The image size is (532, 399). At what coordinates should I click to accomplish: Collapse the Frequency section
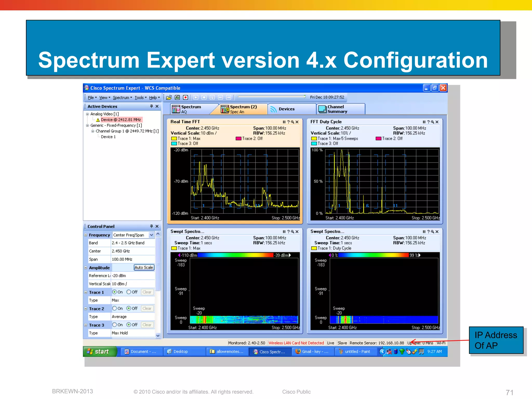pyautogui.click(x=85, y=235)
